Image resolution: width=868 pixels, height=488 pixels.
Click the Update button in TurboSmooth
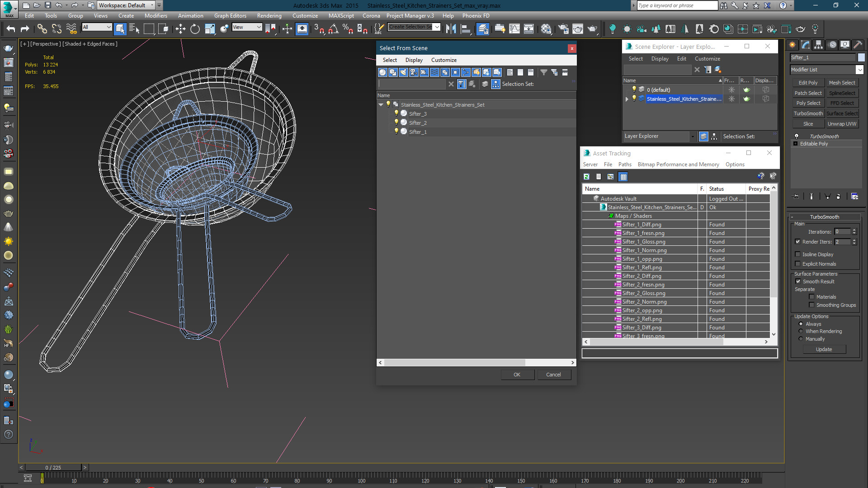click(824, 349)
